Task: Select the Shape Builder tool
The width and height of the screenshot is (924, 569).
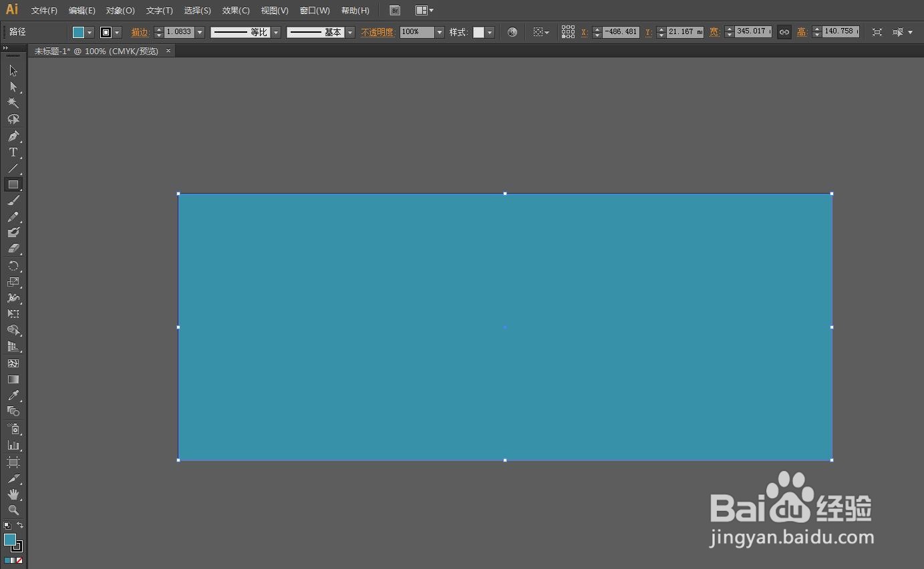Action: pyautogui.click(x=13, y=331)
